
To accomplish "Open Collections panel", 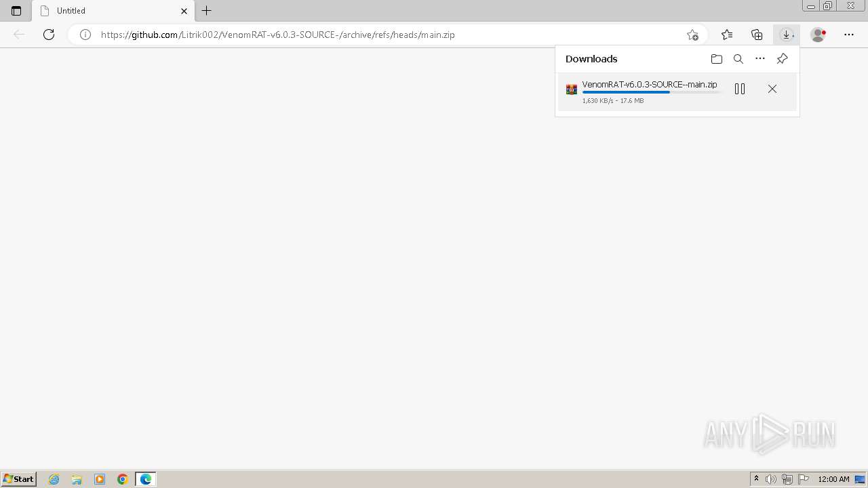I will (x=757, y=35).
